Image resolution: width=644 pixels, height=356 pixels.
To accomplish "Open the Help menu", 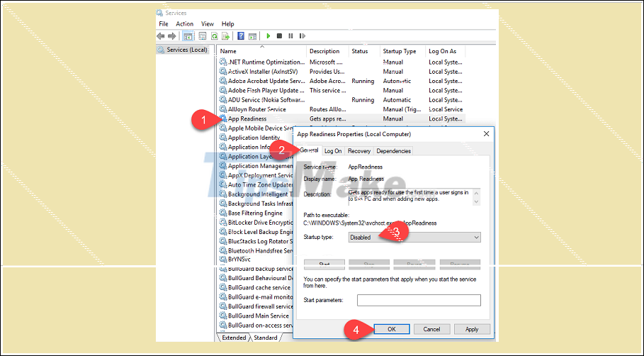I will click(227, 24).
